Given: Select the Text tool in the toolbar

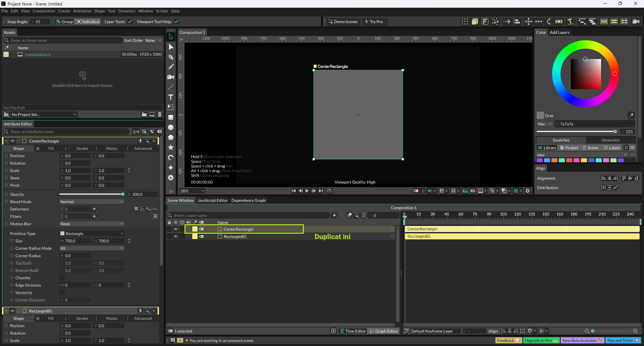Looking at the screenshot, I should (x=171, y=97).
